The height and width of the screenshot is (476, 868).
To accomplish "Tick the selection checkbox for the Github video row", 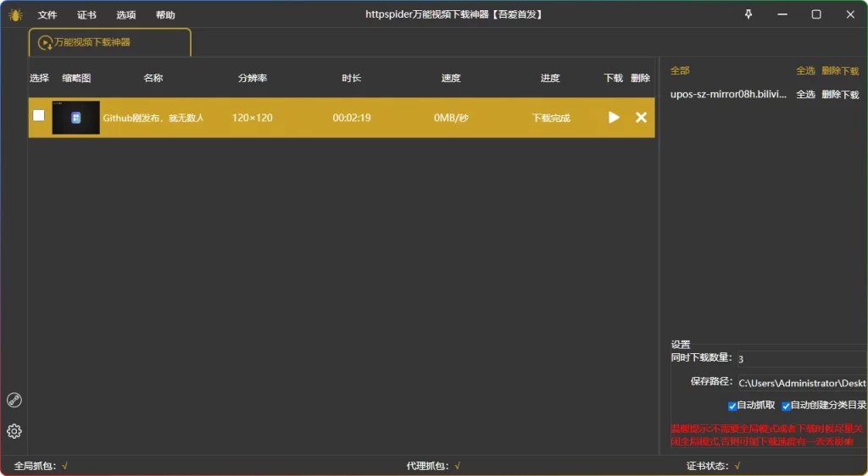I will point(39,116).
